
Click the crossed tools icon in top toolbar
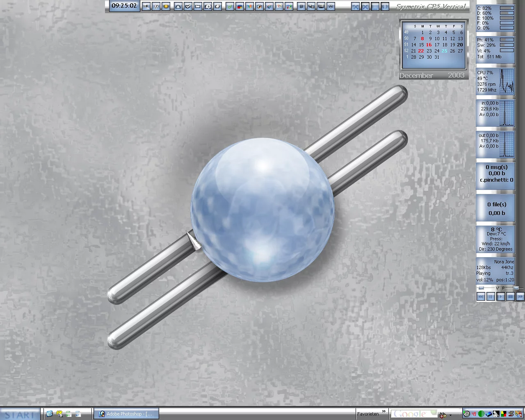tap(355, 7)
